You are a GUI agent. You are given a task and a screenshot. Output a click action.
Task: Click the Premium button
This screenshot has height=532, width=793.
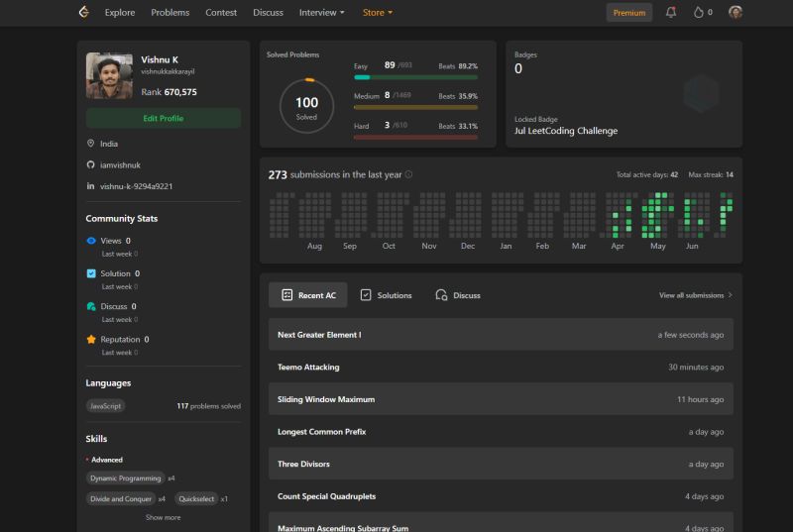coord(629,13)
